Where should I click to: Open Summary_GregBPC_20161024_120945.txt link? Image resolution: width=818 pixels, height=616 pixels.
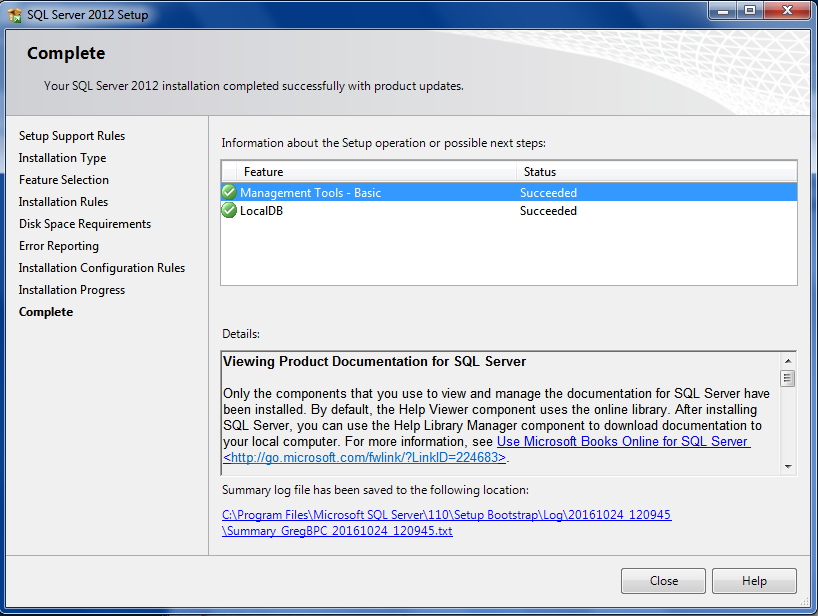coord(338,531)
